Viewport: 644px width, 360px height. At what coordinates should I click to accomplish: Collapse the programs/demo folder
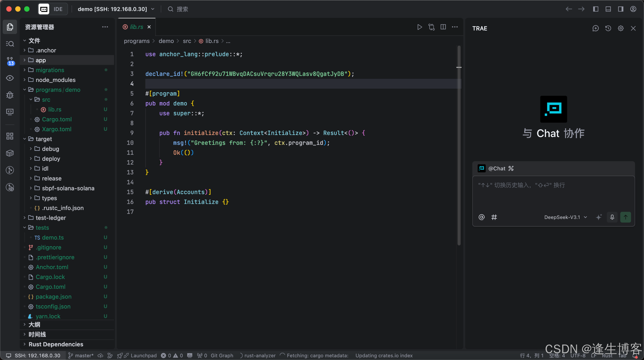click(67, 90)
